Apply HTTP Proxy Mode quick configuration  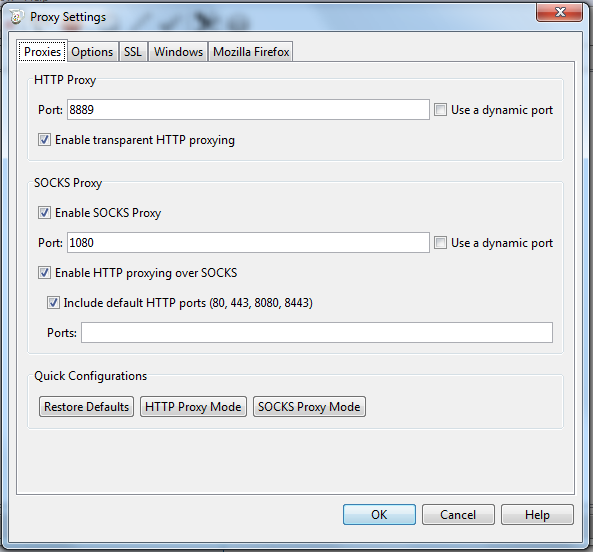point(193,406)
